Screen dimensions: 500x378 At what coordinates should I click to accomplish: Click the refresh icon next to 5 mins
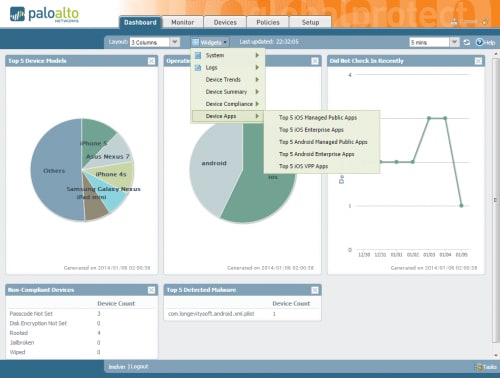[x=467, y=42]
